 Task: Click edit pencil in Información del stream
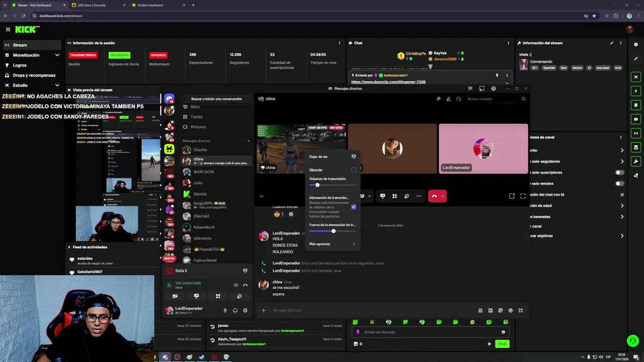[612, 43]
